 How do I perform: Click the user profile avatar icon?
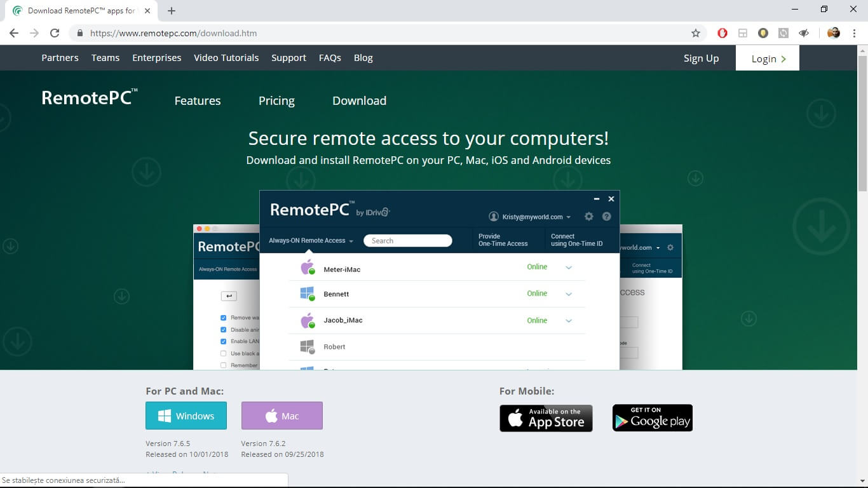pyautogui.click(x=834, y=33)
